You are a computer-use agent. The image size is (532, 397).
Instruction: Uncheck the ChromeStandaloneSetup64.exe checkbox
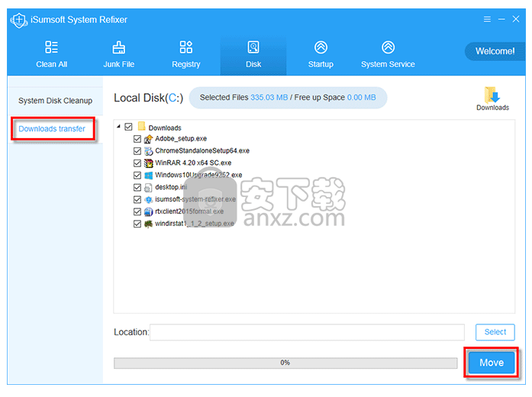click(137, 151)
